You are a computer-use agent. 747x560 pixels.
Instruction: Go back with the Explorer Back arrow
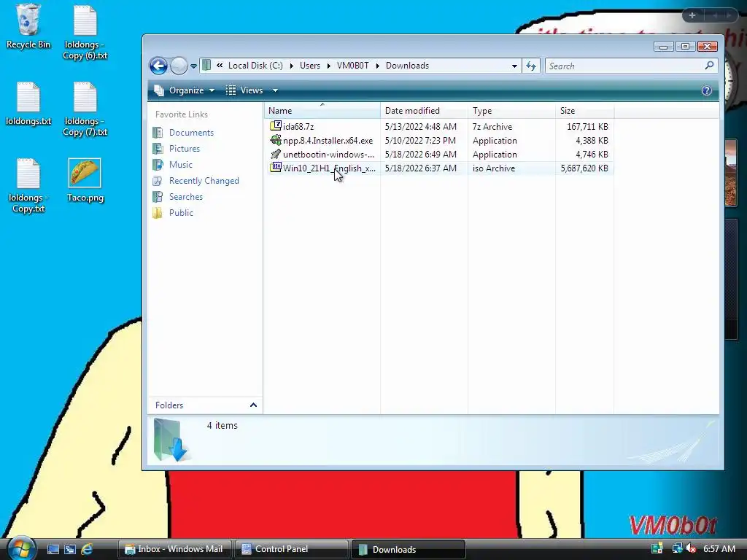point(158,66)
